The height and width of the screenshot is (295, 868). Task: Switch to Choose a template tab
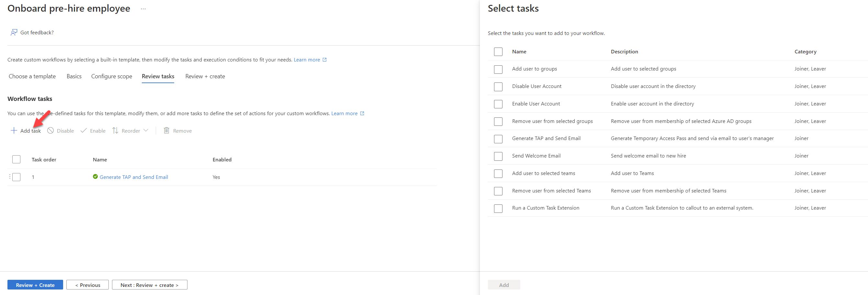32,76
